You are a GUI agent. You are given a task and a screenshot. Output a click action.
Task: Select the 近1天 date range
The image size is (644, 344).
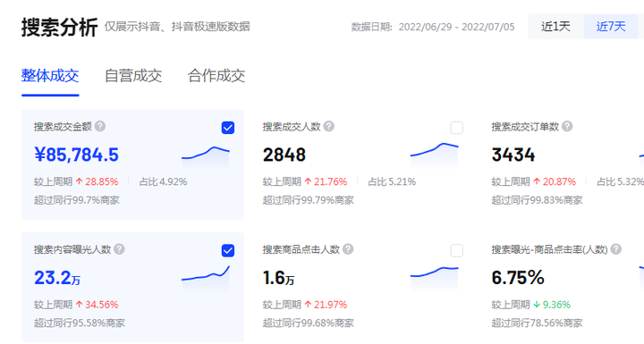pyautogui.click(x=555, y=26)
